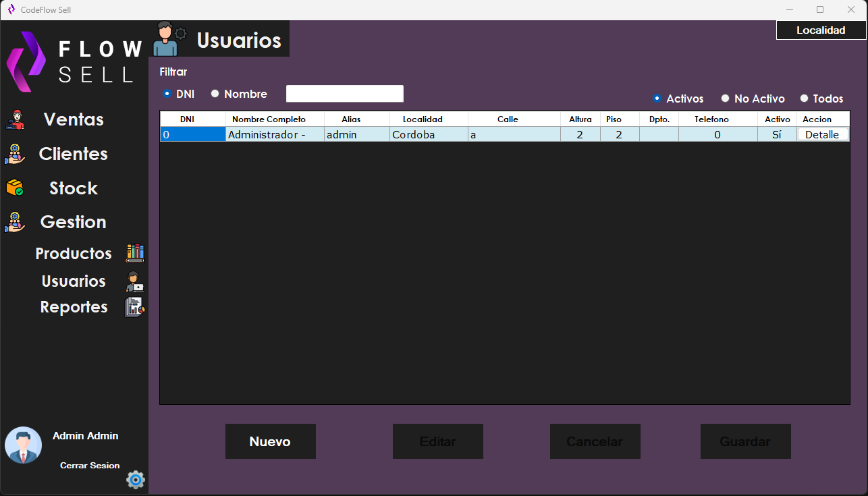Click Detalle on the Administrador row
This screenshot has width=868, height=496.
point(823,134)
